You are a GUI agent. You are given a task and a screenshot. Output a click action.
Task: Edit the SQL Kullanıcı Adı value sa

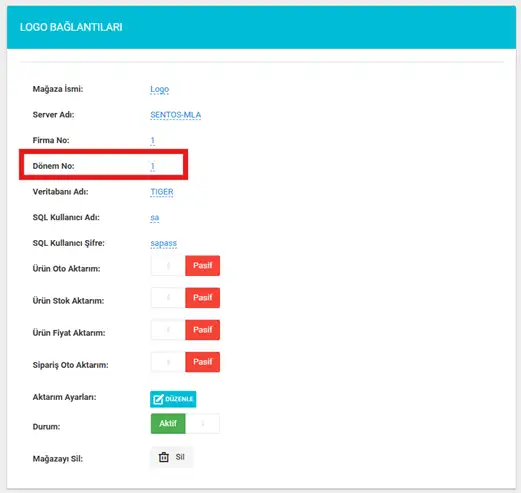[154, 218]
